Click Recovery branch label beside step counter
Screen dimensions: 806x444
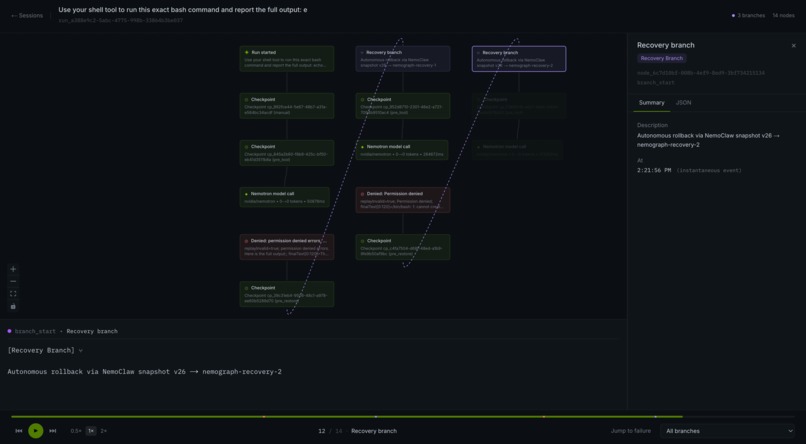click(374, 431)
